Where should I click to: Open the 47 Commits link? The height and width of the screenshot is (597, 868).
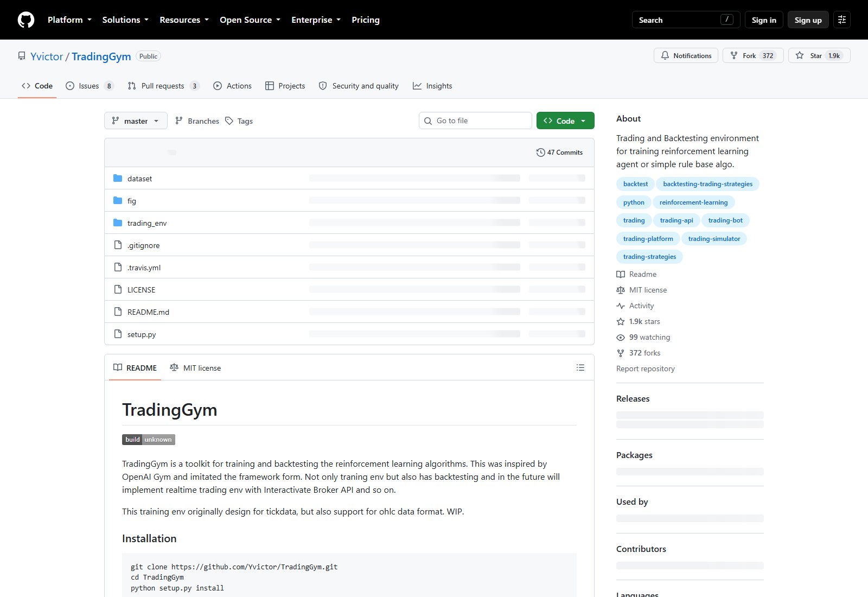559,153
